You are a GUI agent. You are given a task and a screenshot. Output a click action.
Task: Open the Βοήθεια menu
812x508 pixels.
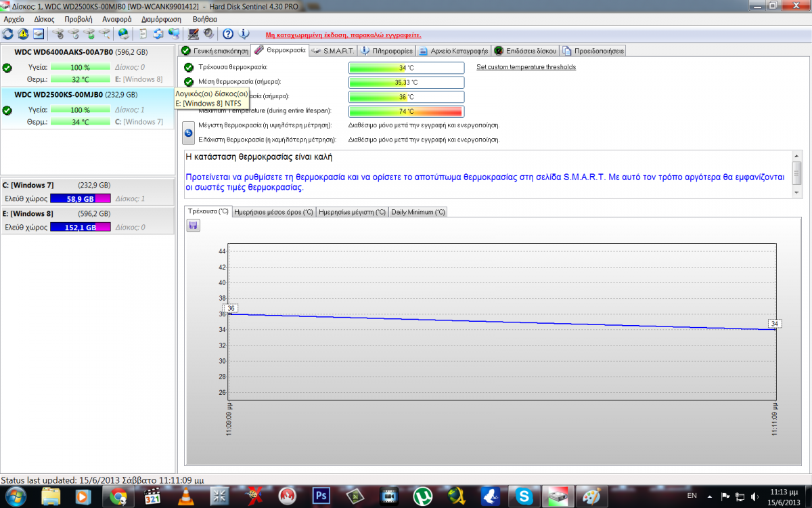tap(205, 20)
